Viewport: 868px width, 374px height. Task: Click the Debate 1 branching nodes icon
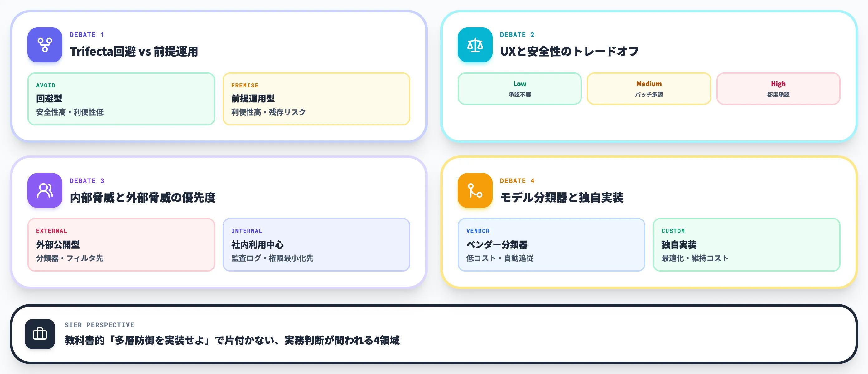coord(45,45)
